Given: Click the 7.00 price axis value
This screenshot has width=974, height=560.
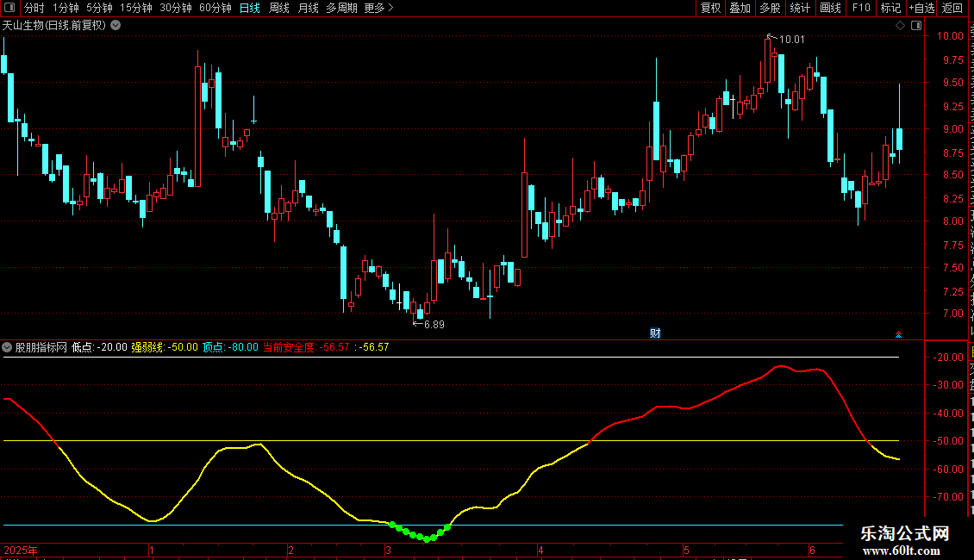Looking at the screenshot, I should pos(953,314).
